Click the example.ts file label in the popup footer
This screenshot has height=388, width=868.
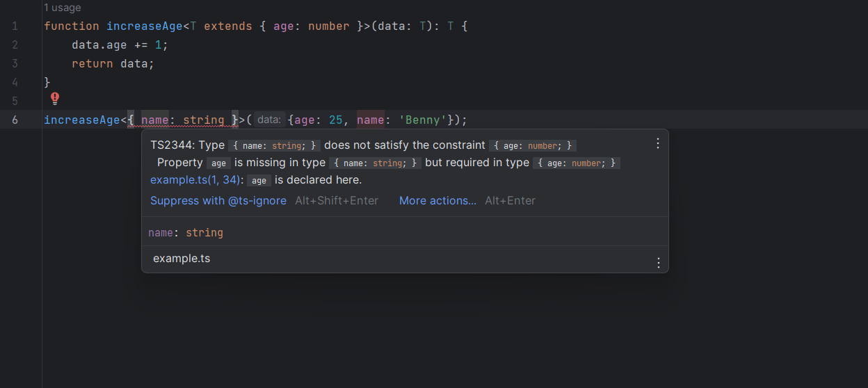tap(182, 259)
